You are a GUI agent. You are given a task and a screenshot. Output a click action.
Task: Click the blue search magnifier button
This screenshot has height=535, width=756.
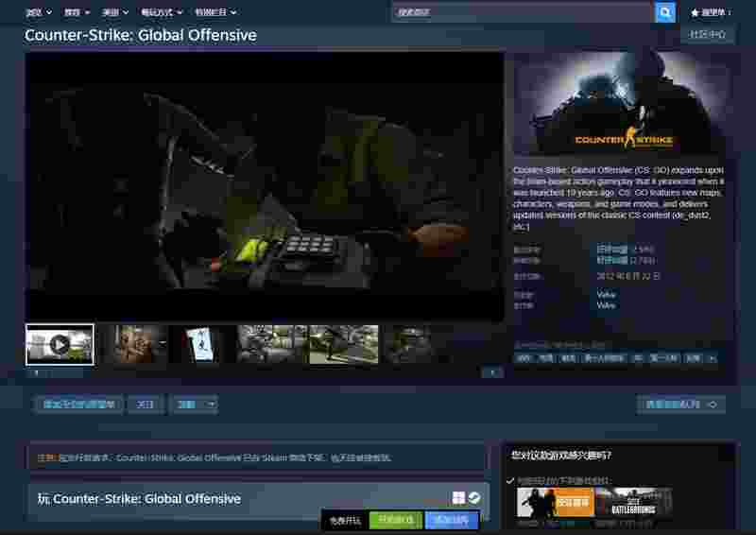665,12
